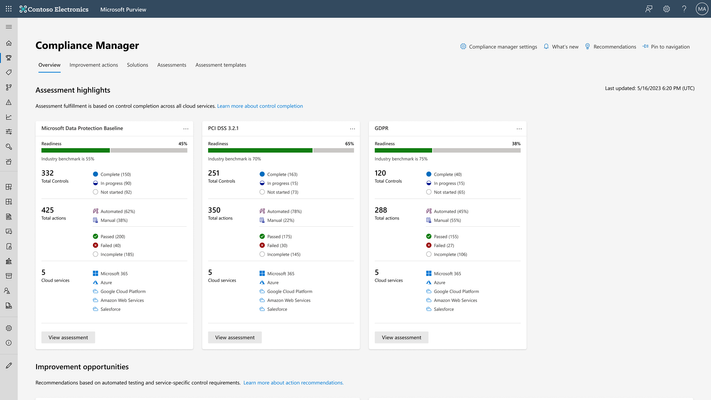
Task: Collapse the left navigation hamburger menu
Action: (x=9, y=27)
